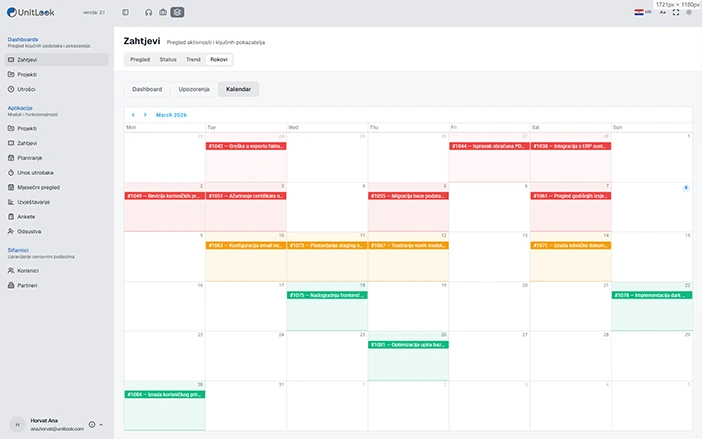Open Projekti under Dashboards in sidebar
The width and height of the screenshot is (702, 439).
pos(57,74)
